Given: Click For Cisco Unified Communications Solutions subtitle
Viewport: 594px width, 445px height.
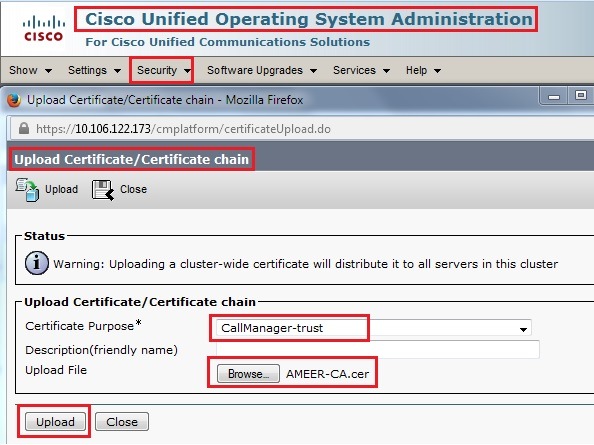Looking at the screenshot, I should 227,42.
